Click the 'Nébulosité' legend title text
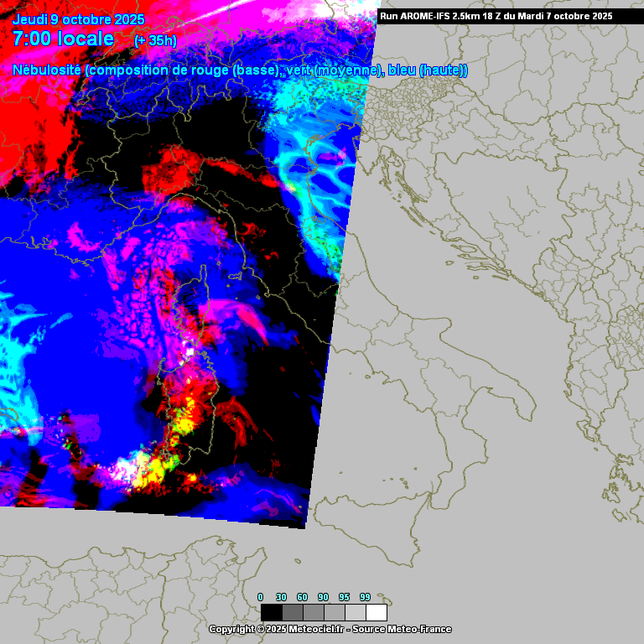This screenshot has width=644, height=644. 47,70
